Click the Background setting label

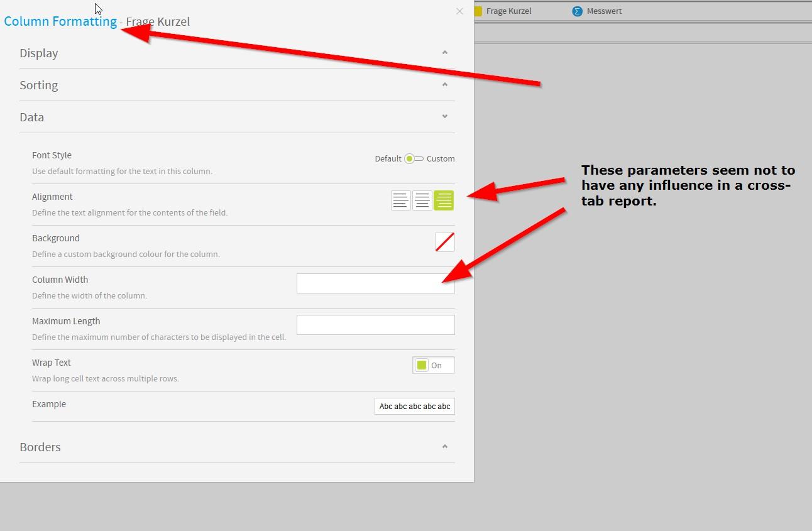click(x=56, y=238)
